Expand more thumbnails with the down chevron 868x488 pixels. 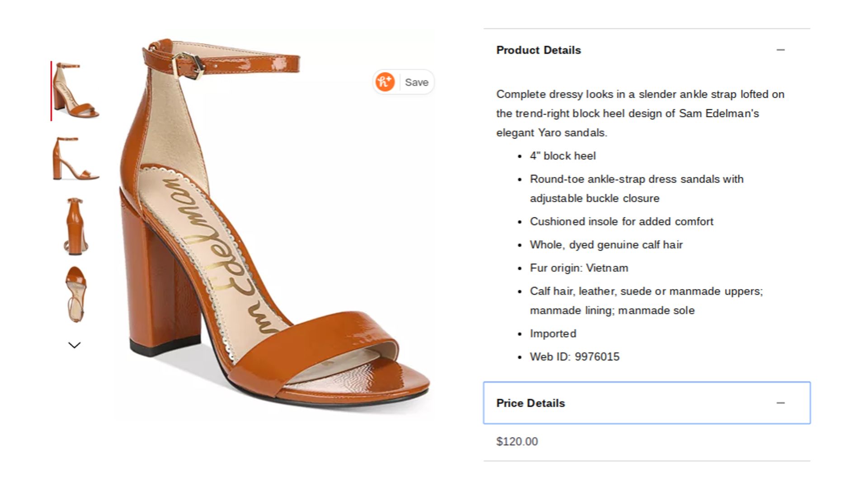pos(74,345)
